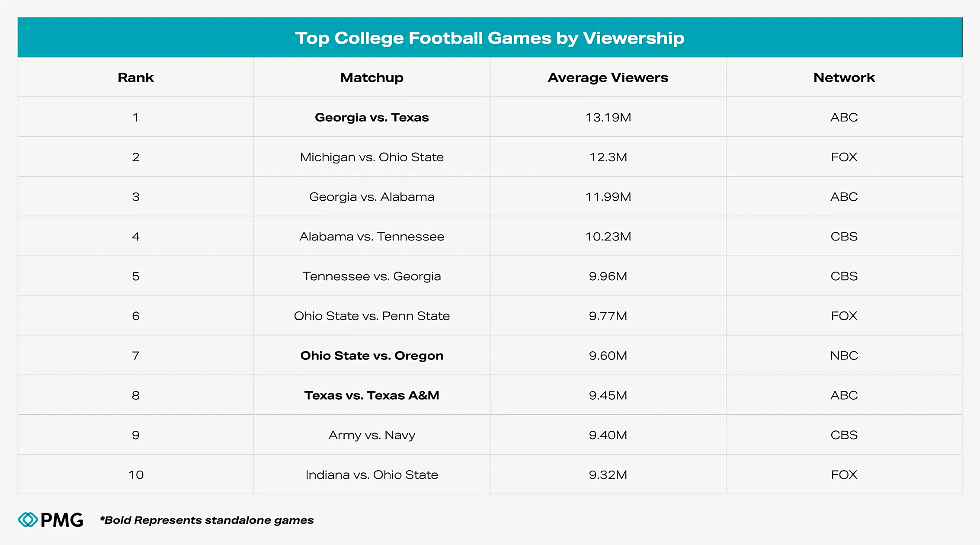Click the Georgia vs. Alabama matchup

click(x=372, y=197)
